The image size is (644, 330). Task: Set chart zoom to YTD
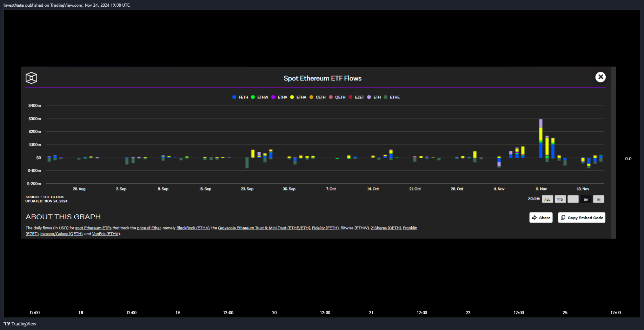(560, 199)
